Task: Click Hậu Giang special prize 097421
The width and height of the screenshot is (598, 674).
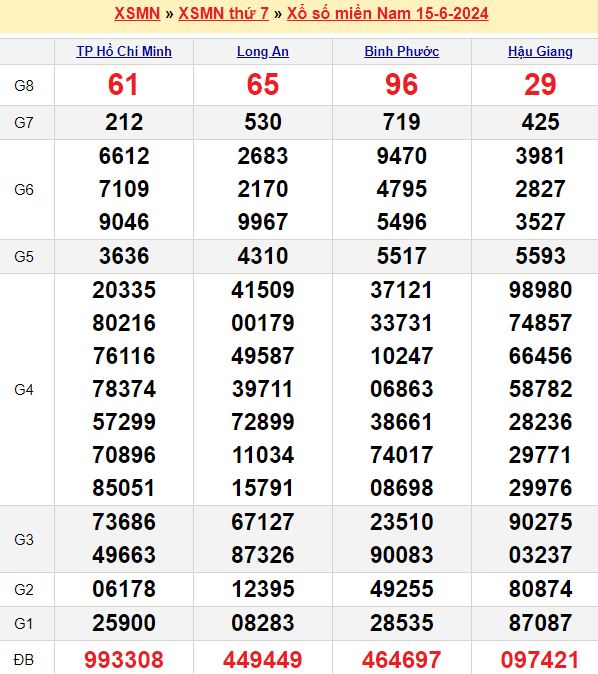Action: [540, 659]
